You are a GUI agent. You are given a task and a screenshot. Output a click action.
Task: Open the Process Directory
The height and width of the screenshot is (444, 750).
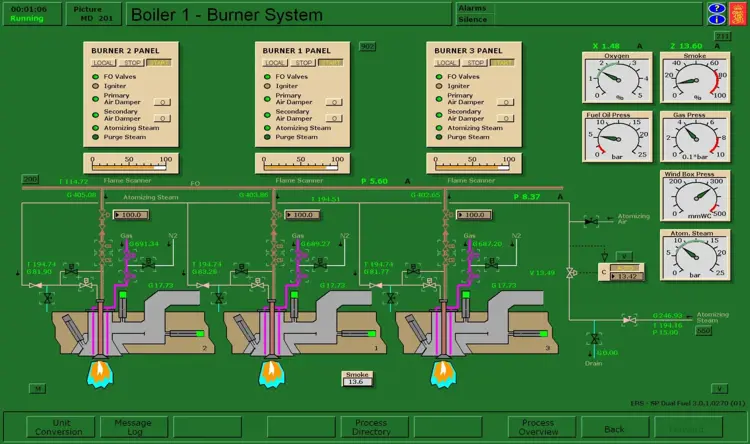370,427
